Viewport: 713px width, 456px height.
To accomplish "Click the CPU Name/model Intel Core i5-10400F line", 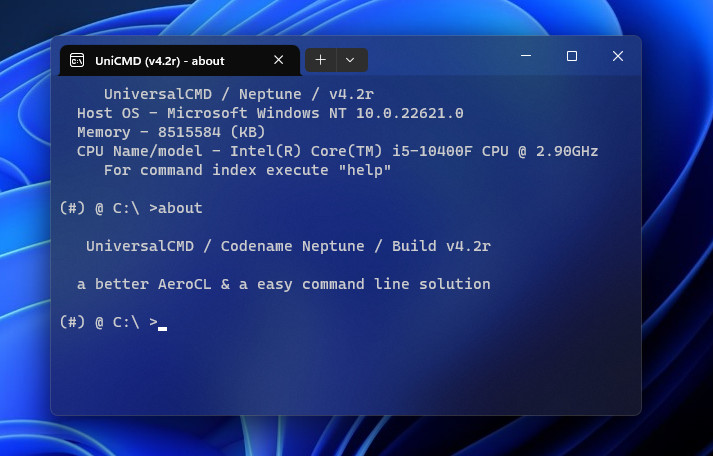I will click(x=337, y=151).
